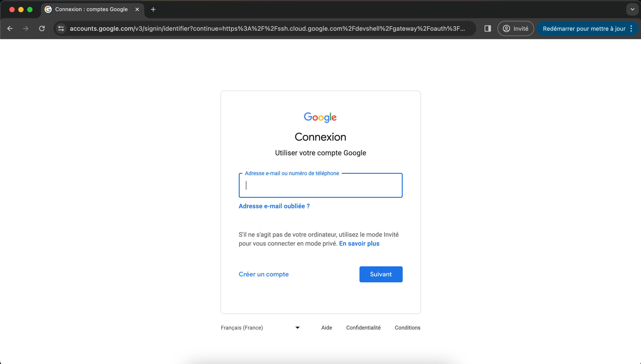
Task: Open the Confidentialité footer link
Action: click(363, 328)
